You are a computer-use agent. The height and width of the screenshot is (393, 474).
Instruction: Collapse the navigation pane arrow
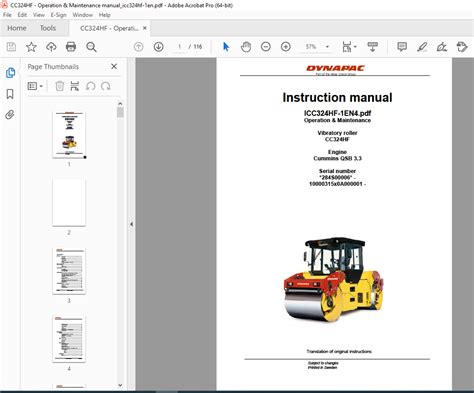coord(132,224)
